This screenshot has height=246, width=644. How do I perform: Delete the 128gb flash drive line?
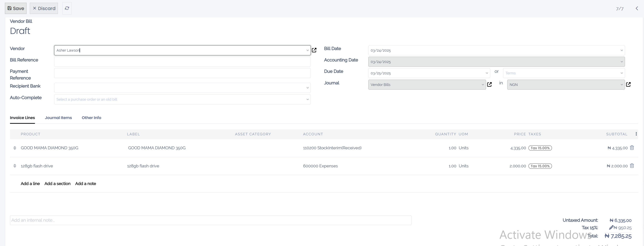point(632,166)
